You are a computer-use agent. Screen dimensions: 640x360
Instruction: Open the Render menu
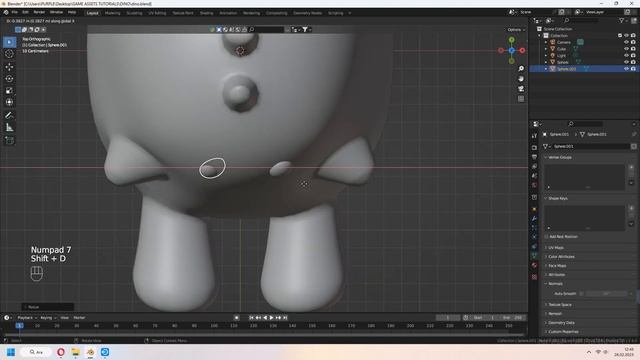[x=39, y=13]
